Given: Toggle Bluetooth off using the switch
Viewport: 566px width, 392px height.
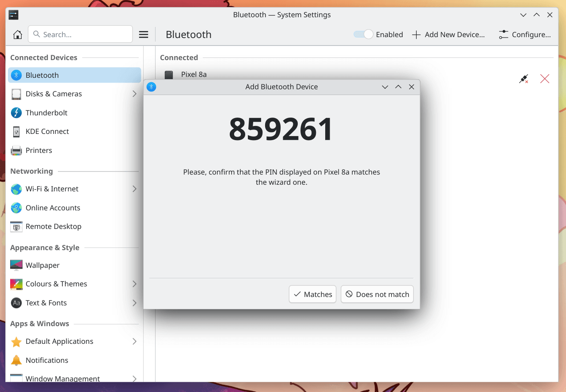Looking at the screenshot, I should coord(363,34).
